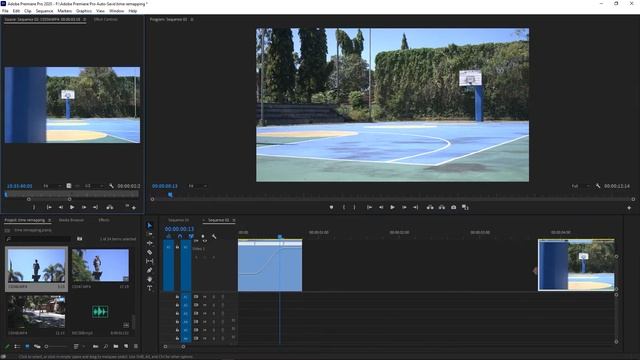The height and width of the screenshot is (360, 640).
Task: Open Comparison View in the Program monitor
Action: pyautogui.click(x=465, y=207)
